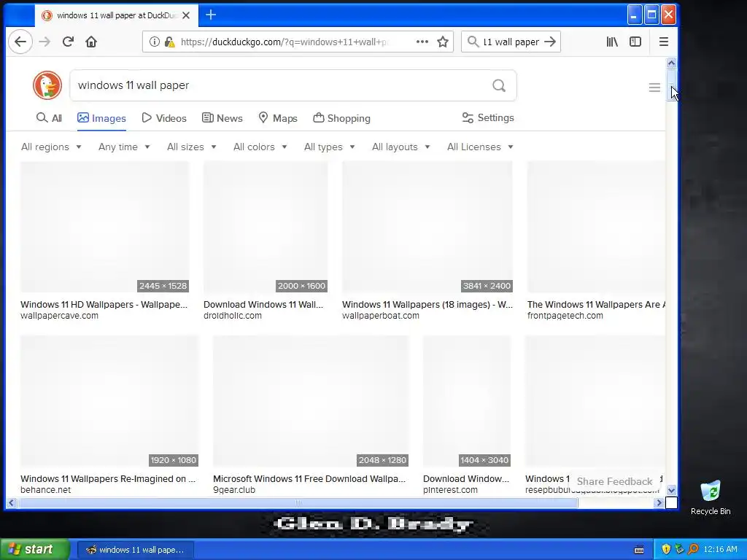Click the vertical scrollbar up arrow
This screenshot has height=560, width=747.
671,63
